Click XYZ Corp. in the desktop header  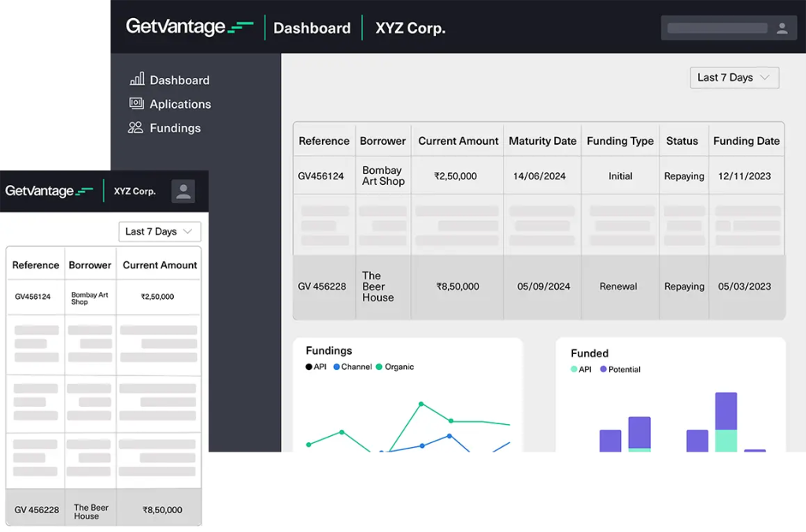point(410,28)
